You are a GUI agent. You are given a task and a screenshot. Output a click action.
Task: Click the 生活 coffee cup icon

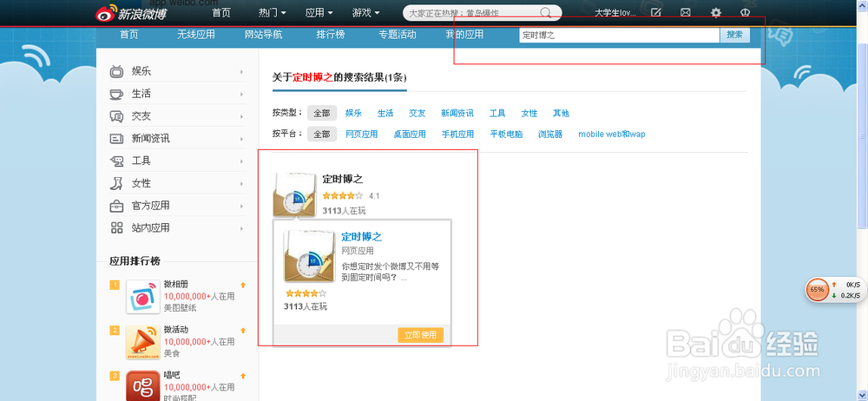tap(117, 94)
